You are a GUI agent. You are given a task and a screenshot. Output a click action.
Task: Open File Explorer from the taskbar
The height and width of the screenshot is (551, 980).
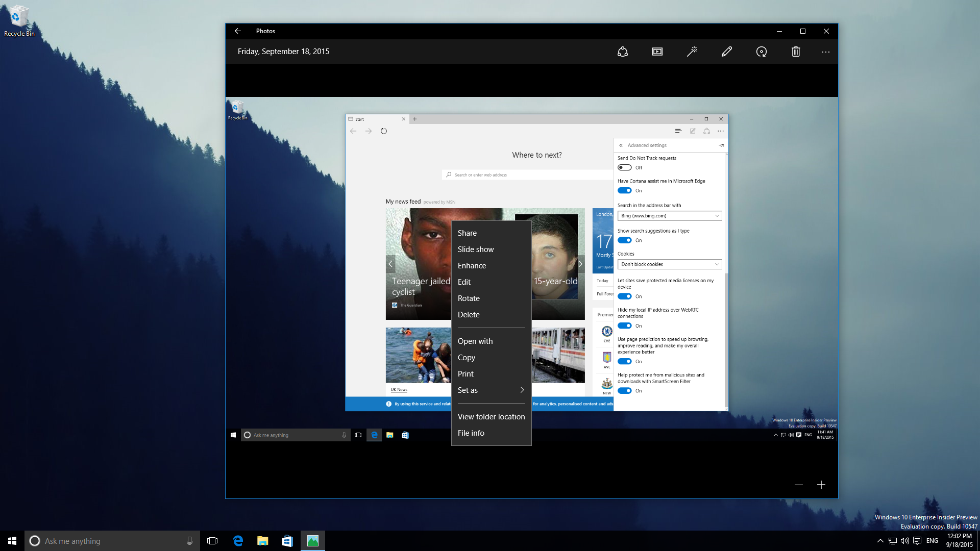[x=262, y=541]
